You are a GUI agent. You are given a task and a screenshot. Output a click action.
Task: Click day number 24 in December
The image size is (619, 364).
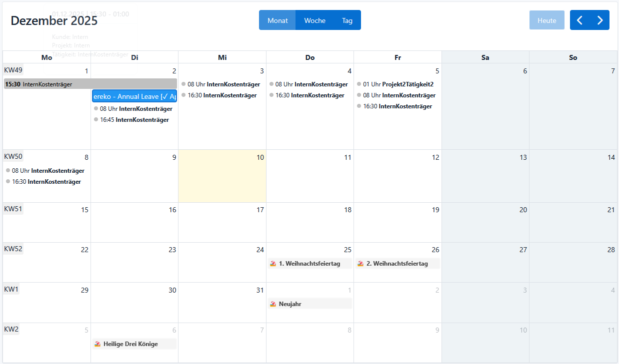point(260,250)
